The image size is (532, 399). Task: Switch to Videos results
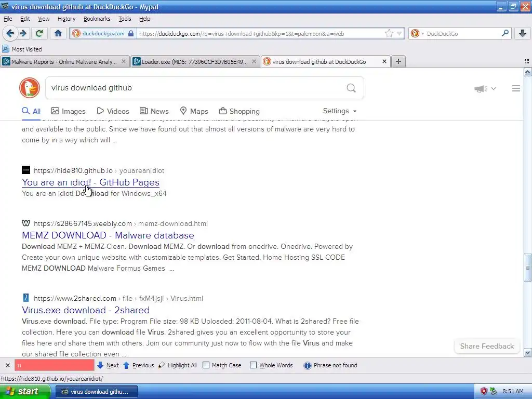pos(113,111)
